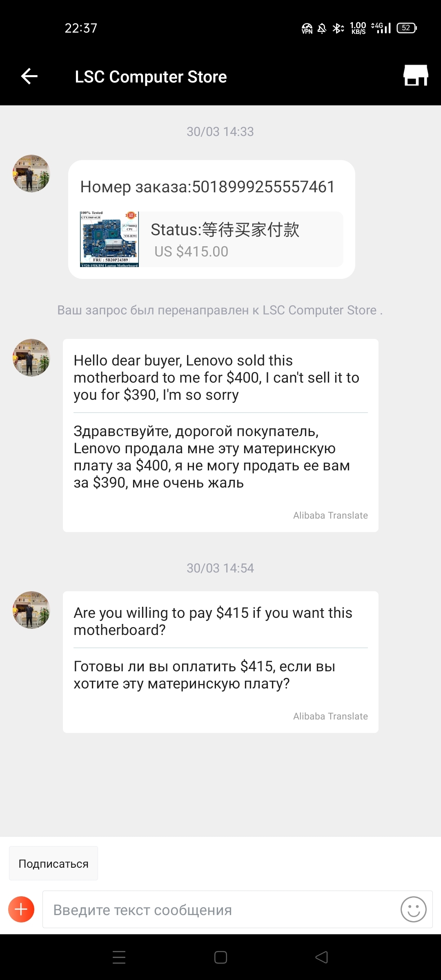Open the motherboard product thumbnail
This screenshot has width=441, height=980.
point(109,239)
